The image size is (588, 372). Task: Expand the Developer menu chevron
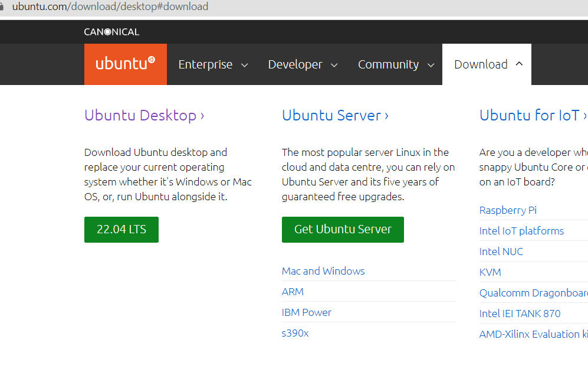tap(334, 66)
